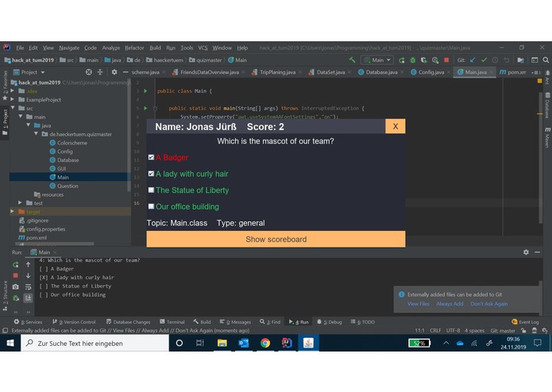Viewport: 552px width, 392px height.
Task: Open Outlook from Windows taskbar
Action: (244, 343)
